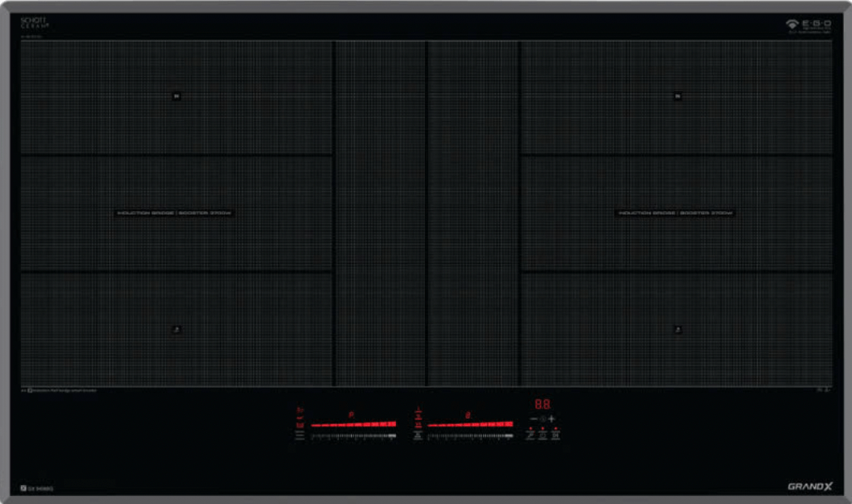Tap the left INDUCTION BRIDGE BOOSTER label
The width and height of the screenshot is (852, 504).
click(x=175, y=213)
